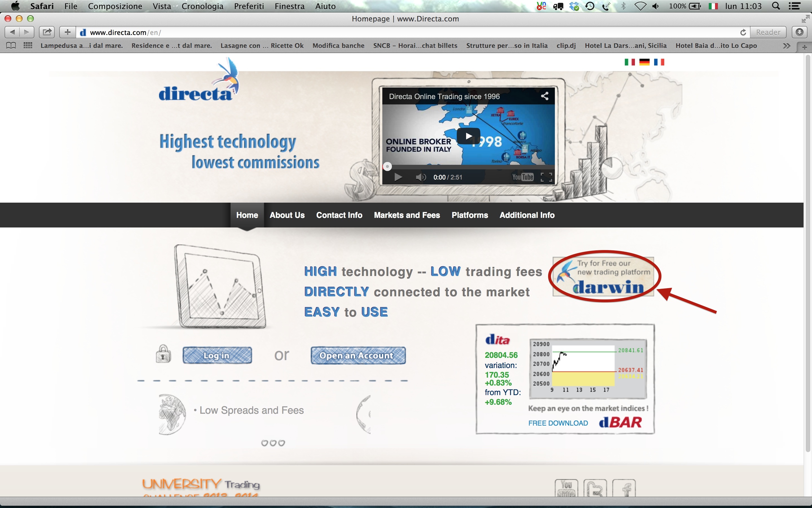Open the Home nav tab
This screenshot has height=508, width=812.
(247, 215)
